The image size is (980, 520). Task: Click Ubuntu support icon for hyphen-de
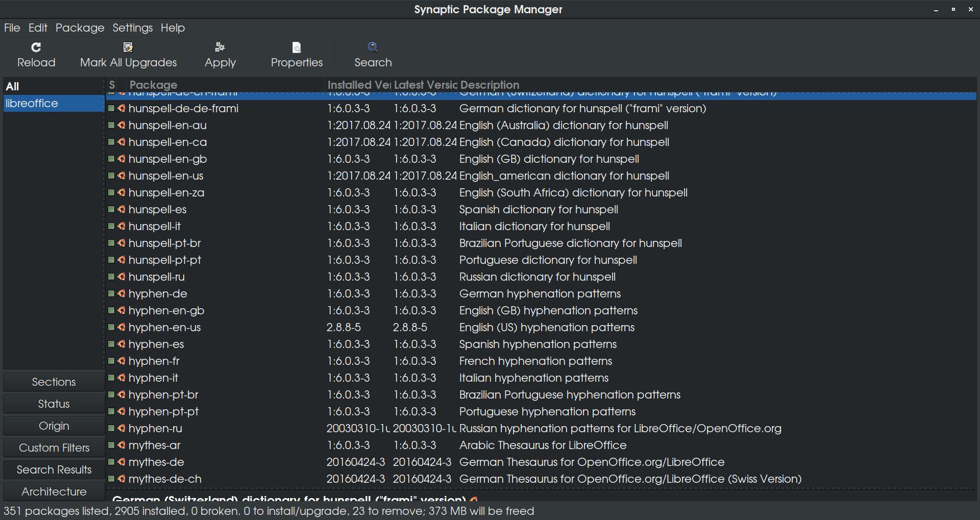tap(121, 293)
